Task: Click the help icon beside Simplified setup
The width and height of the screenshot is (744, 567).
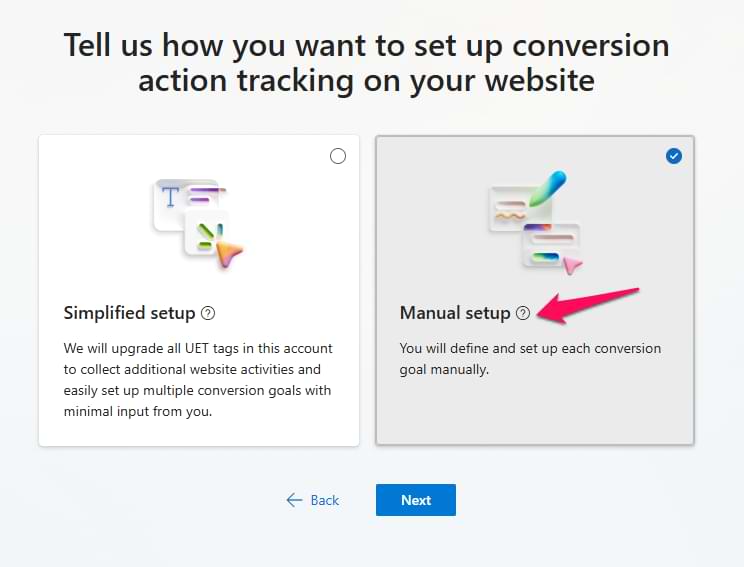Action: [x=208, y=313]
